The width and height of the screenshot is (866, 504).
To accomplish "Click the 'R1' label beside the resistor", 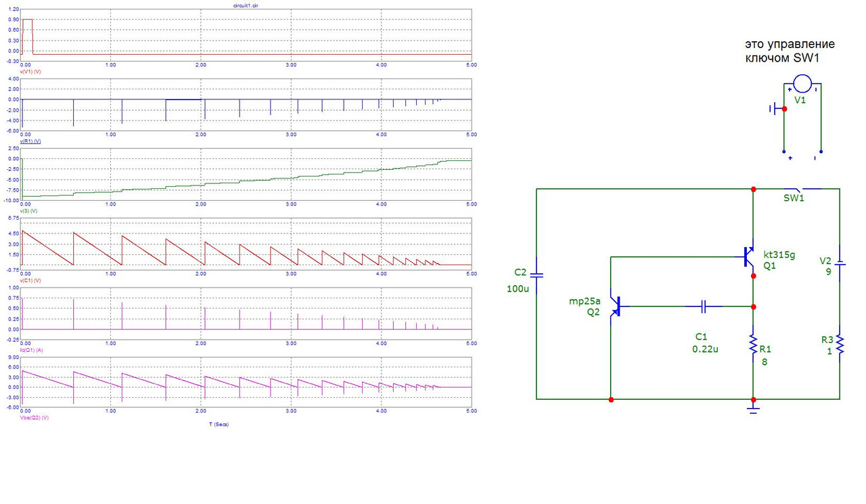I will pos(766,349).
